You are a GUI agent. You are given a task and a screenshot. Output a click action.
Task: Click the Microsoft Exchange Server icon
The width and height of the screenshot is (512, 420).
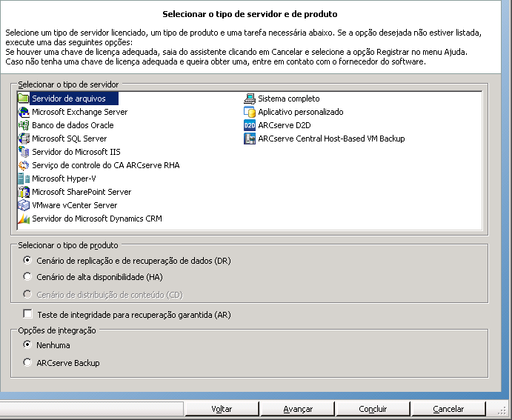[24, 112]
